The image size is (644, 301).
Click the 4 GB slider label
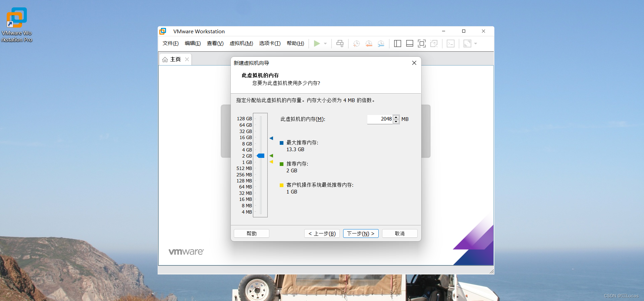tap(247, 150)
